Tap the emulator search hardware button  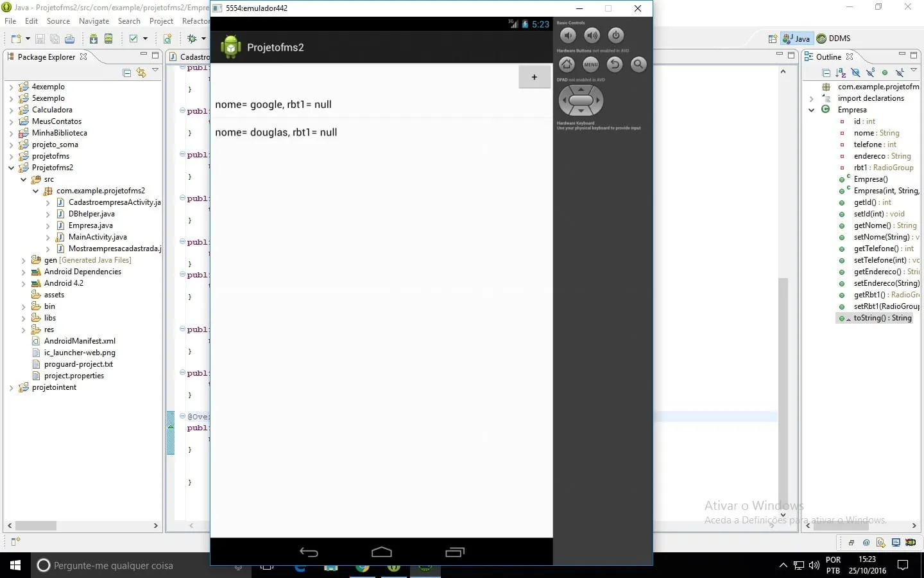pyautogui.click(x=638, y=64)
